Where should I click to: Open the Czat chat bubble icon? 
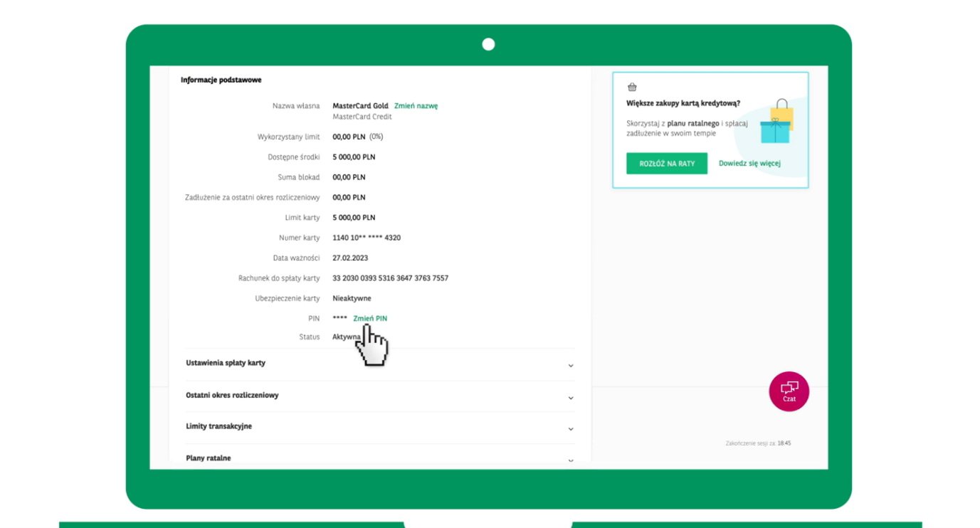tap(789, 391)
